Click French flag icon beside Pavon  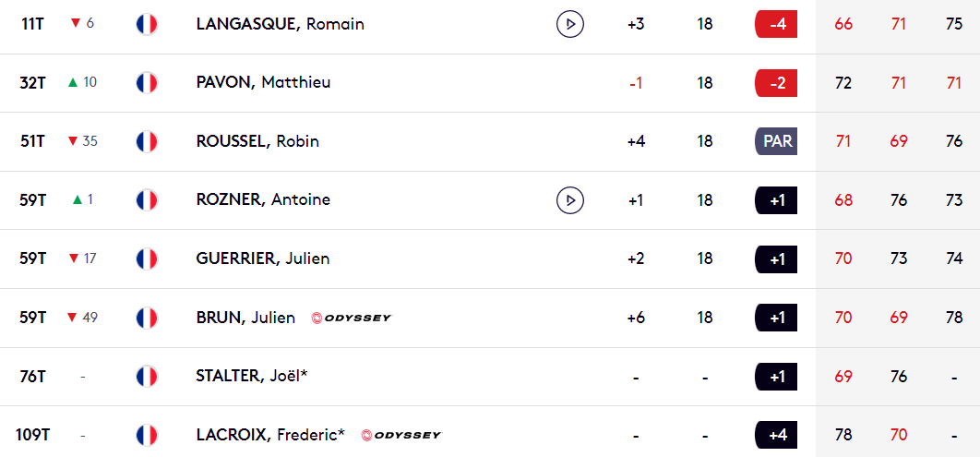(x=147, y=82)
